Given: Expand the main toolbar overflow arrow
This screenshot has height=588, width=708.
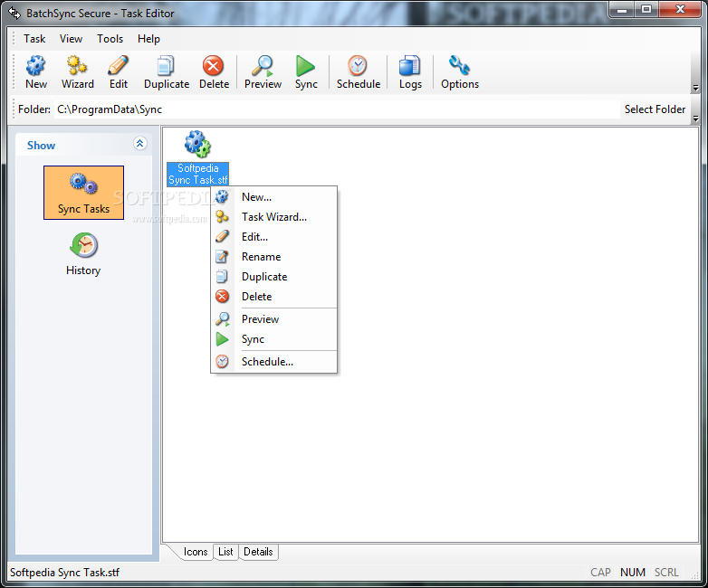Looking at the screenshot, I should (x=695, y=88).
